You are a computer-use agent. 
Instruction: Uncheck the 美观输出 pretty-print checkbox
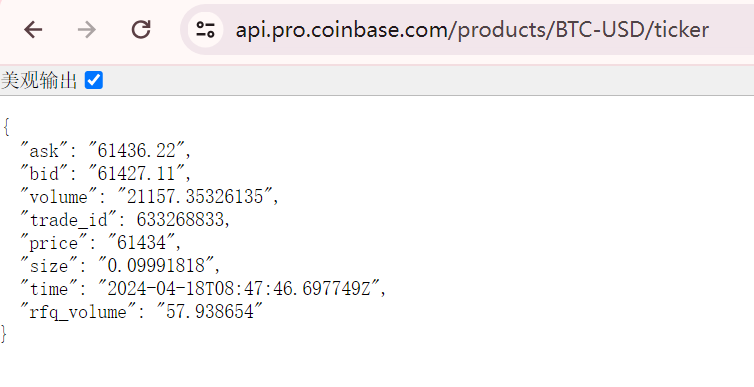coord(94,80)
